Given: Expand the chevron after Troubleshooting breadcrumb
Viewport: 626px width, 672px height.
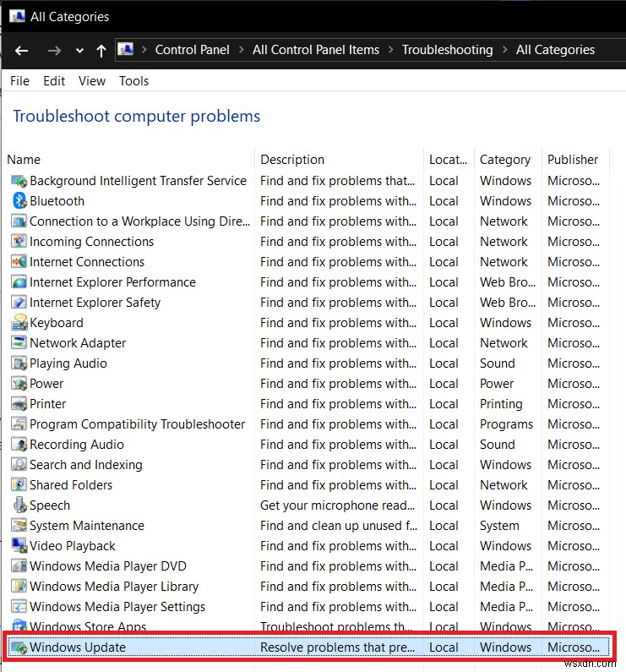Looking at the screenshot, I should (x=504, y=50).
